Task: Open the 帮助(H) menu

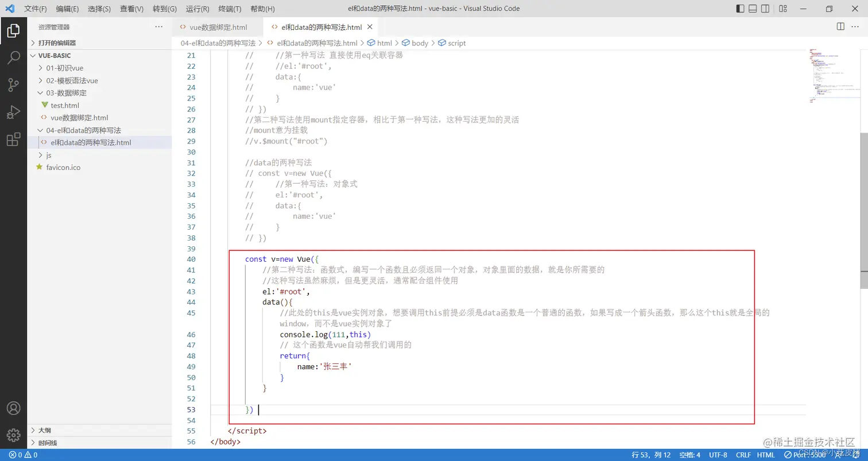Action: (263, 9)
